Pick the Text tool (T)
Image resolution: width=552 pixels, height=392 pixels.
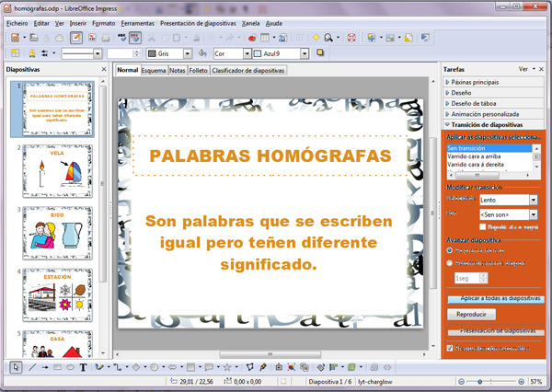click(x=83, y=366)
